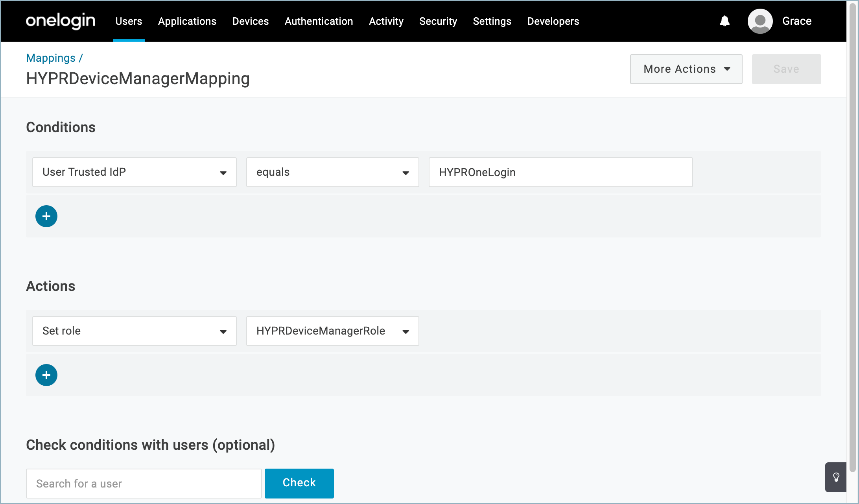Open the equals operator dropdown
This screenshot has width=859, height=504.
(333, 172)
